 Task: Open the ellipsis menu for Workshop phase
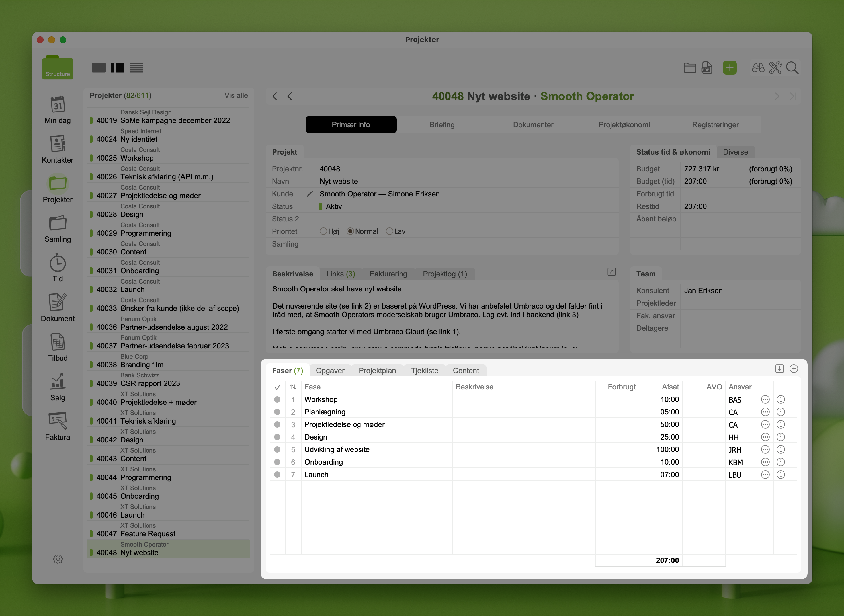point(765,399)
